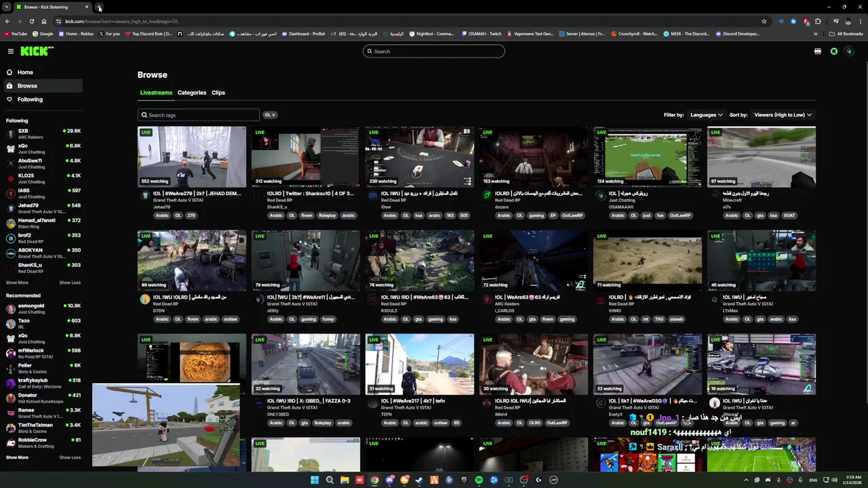Show fewer recommended channels
This screenshot has width=868, height=488.
[70, 457]
